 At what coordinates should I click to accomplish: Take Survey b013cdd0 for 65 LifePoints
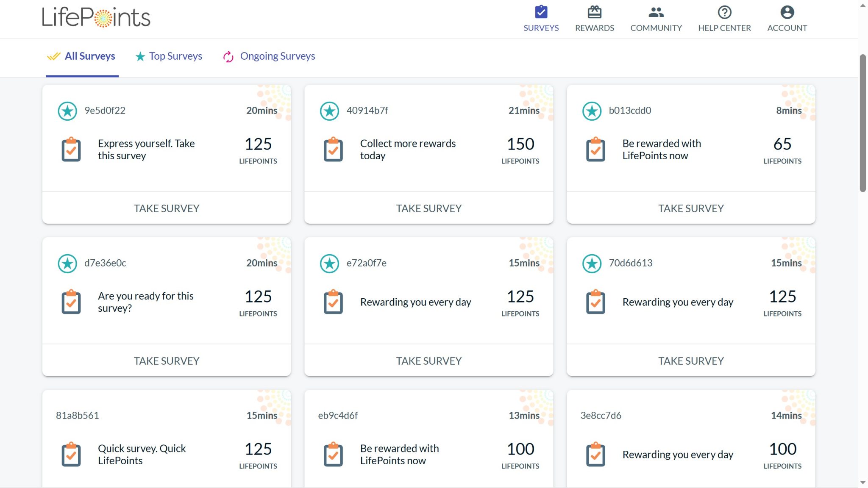pyautogui.click(x=691, y=208)
